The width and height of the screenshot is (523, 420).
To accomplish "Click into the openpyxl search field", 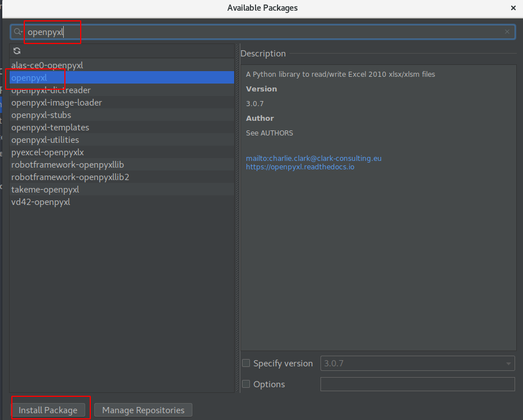I will (263, 32).
